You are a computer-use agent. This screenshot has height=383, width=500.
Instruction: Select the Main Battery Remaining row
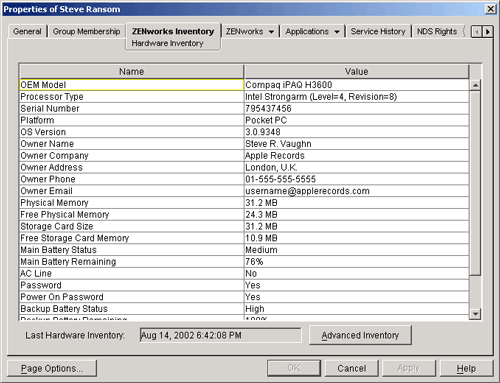click(131, 262)
